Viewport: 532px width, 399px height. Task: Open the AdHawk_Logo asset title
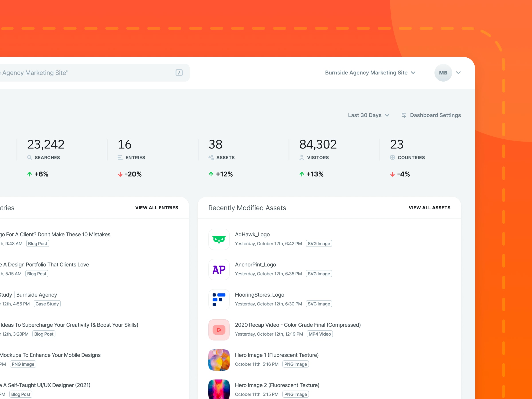[x=252, y=235]
